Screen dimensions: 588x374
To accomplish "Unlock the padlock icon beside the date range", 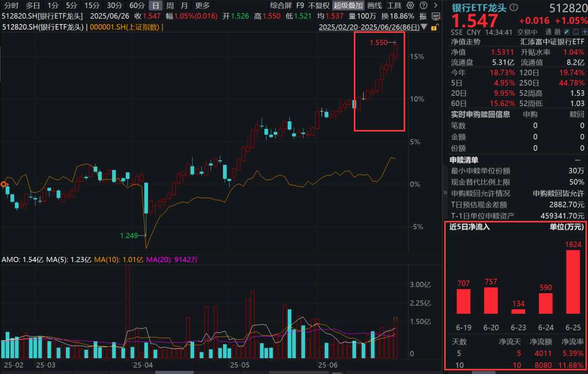I will point(434,28).
